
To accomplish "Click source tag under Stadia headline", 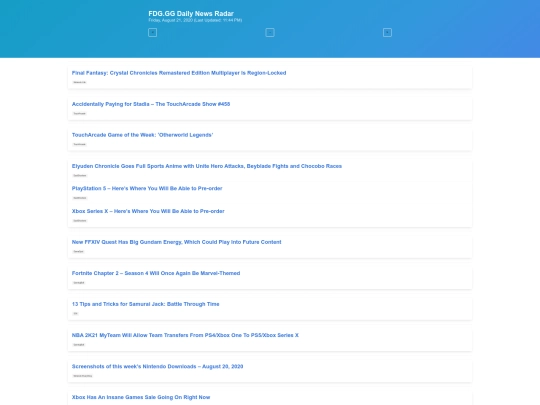I will tap(80, 113).
